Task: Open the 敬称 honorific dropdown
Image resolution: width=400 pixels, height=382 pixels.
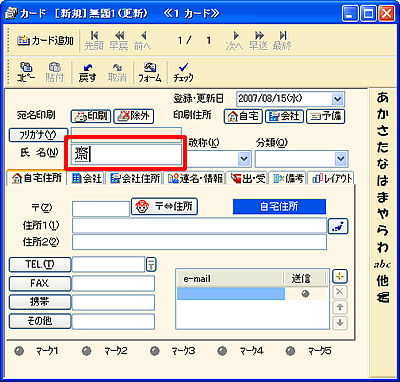Action: (244, 159)
